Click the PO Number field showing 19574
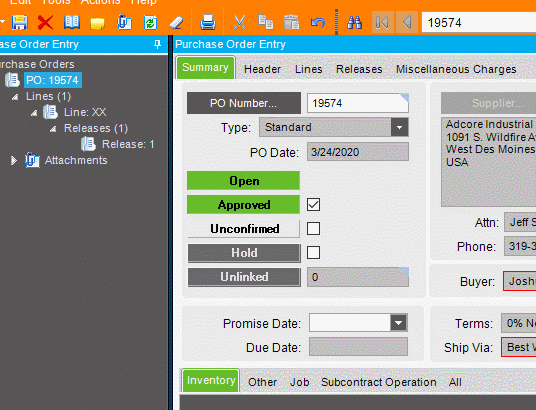This screenshot has width=536, height=410. 358,103
